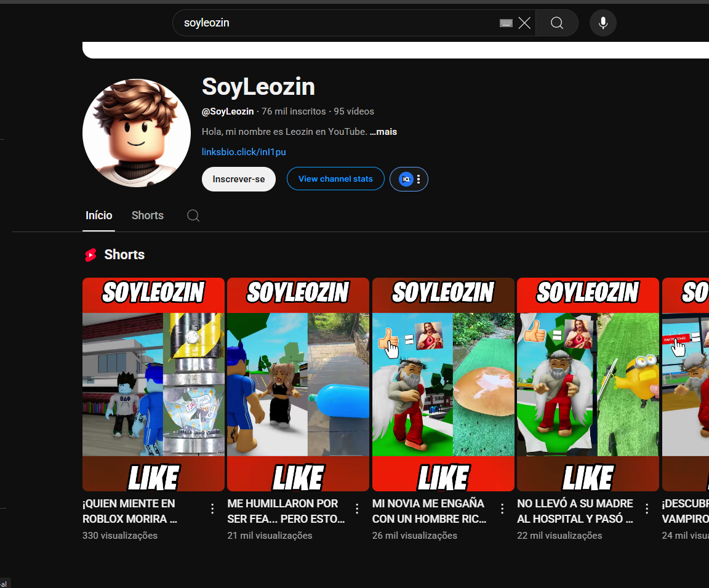Open the SoyLeozin channel avatar
709x588 pixels.
tap(137, 133)
